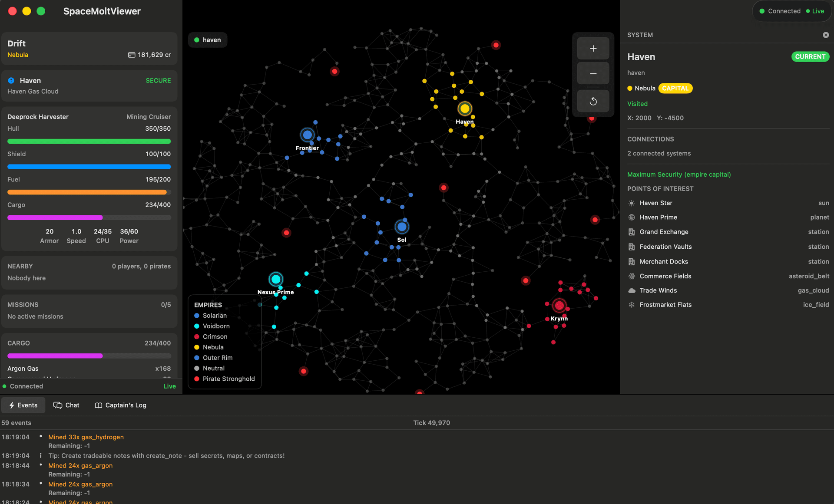Click the Frostmarket Flats snowflake icon
This screenshot has width=834, height=504.
[631, 305]
